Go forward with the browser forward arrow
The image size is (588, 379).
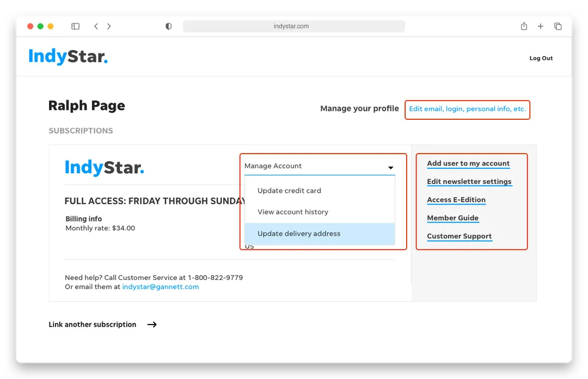[x=109, y=26]
